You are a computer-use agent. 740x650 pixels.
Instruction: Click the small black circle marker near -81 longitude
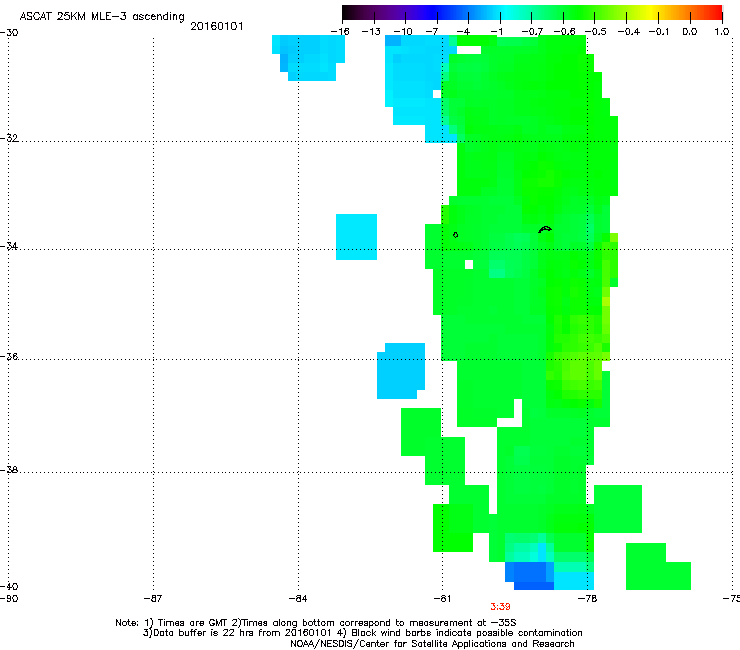point(455,235)
